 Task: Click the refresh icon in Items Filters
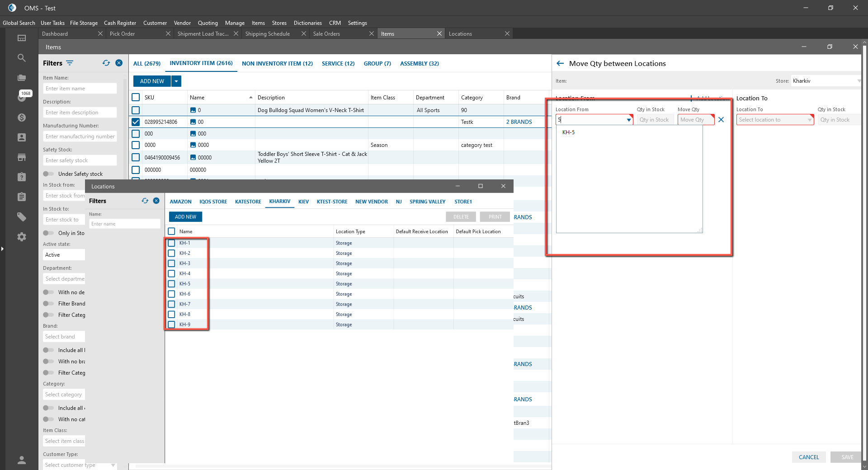click(x=106, y=63)
